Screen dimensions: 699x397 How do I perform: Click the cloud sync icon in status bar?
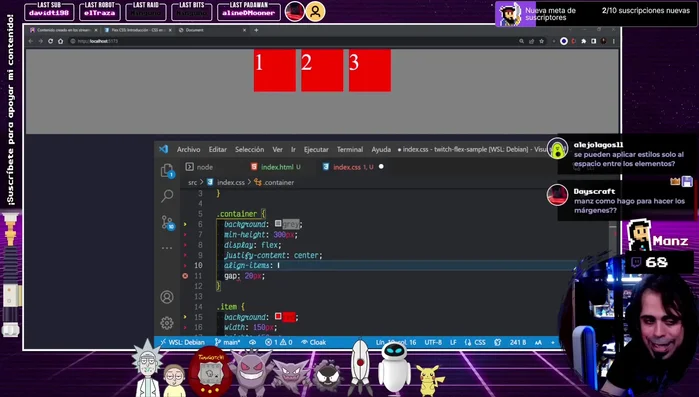(252, 342)
